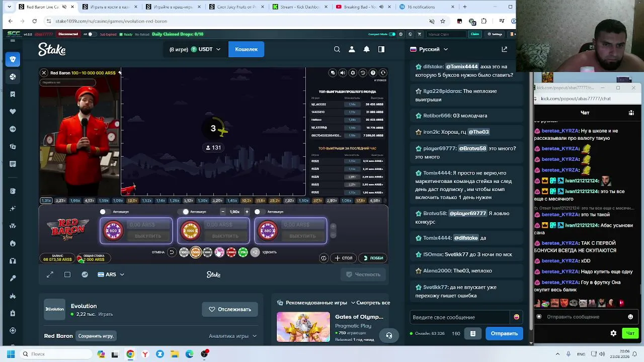Image resolution: width=644 pixels, height=362 pixels.
Task: Increase auto cashout multiplier with plus
Action: [247, 212]
